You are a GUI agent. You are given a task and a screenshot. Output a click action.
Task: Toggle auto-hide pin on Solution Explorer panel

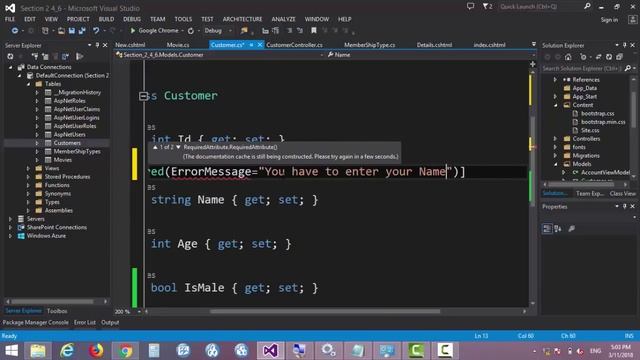tap(625, 45)
